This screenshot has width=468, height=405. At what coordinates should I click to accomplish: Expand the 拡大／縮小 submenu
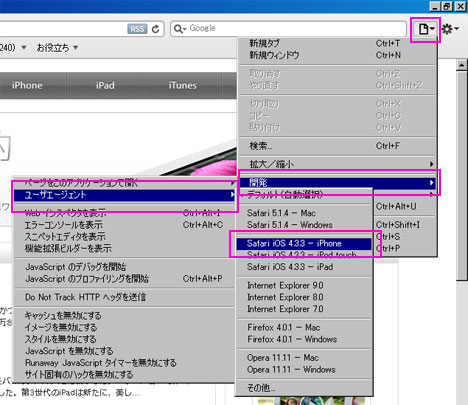tap(337, 164)
